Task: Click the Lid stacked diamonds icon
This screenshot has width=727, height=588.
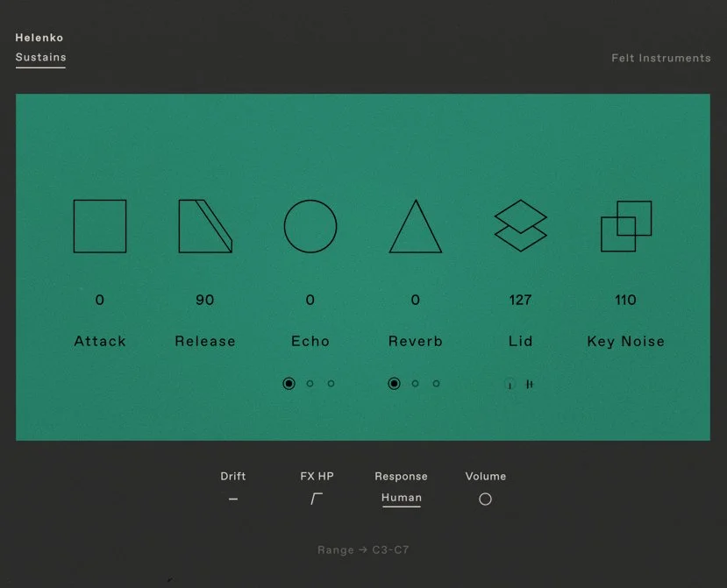Action: click(x=521, y=226)
